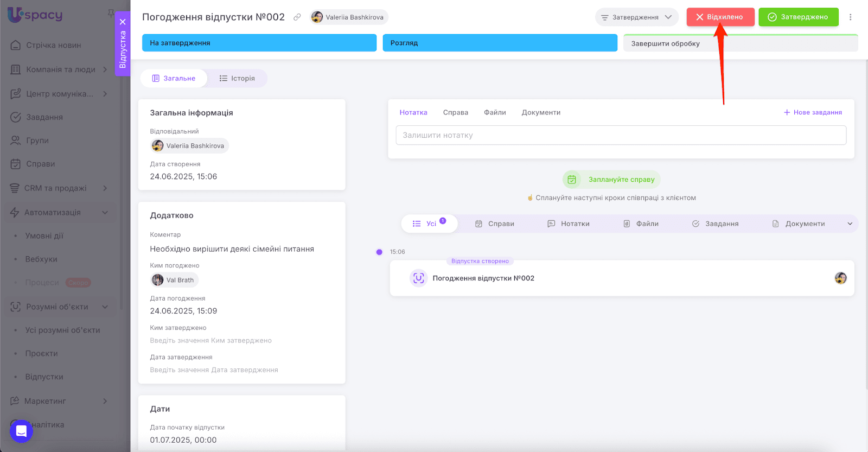The width and height of the screenshot is (868, 452).
Task: Click the calendar icon in Заплануйте справу
Action: point(572,180)
